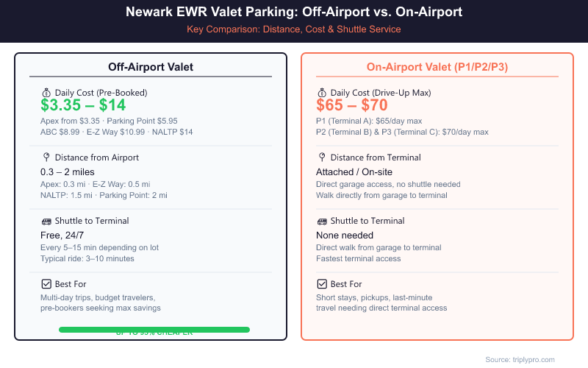
Task: Click the Best For checkmark in Off-Airport card
Action: pos(46,284)
